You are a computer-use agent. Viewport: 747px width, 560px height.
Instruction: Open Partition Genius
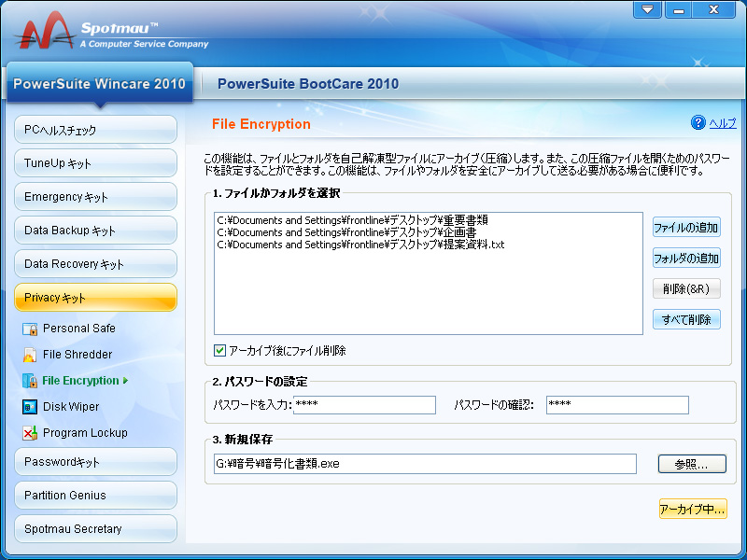[x=96, y=496]
